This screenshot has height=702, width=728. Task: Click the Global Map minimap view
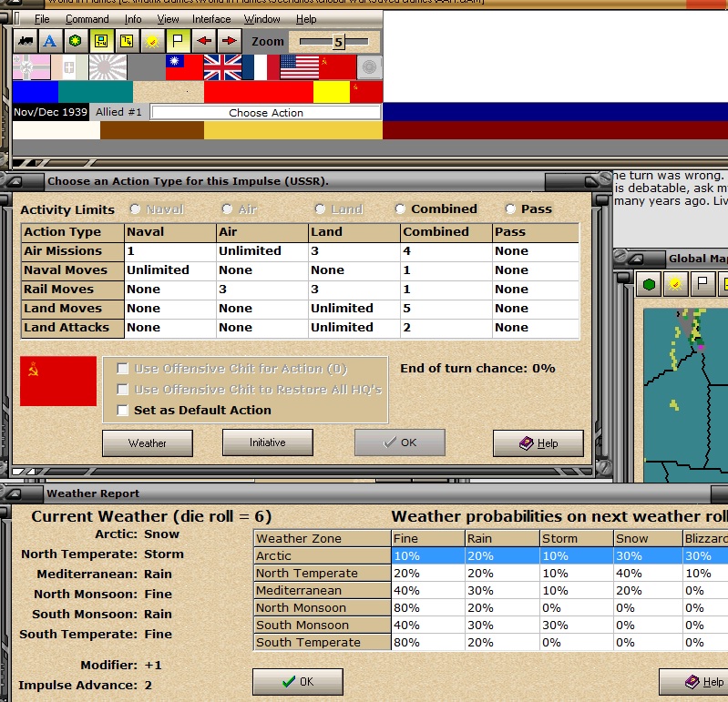click(685, 395)
